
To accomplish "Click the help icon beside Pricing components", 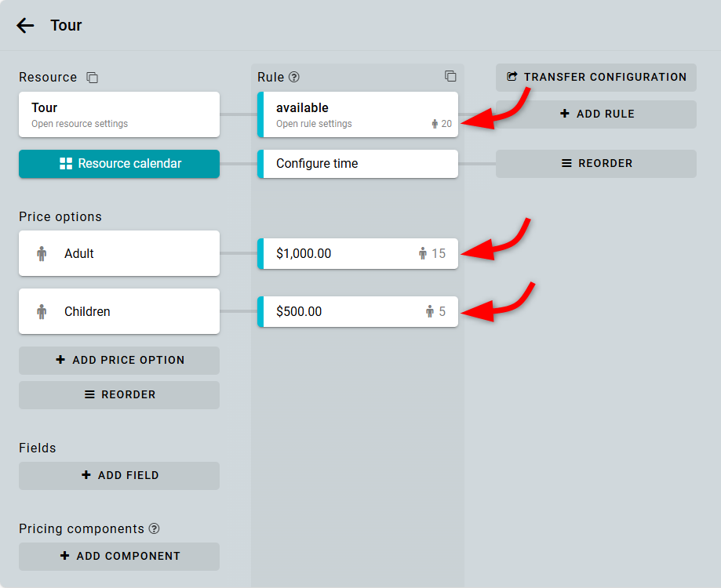I will (x=154, y=528).
